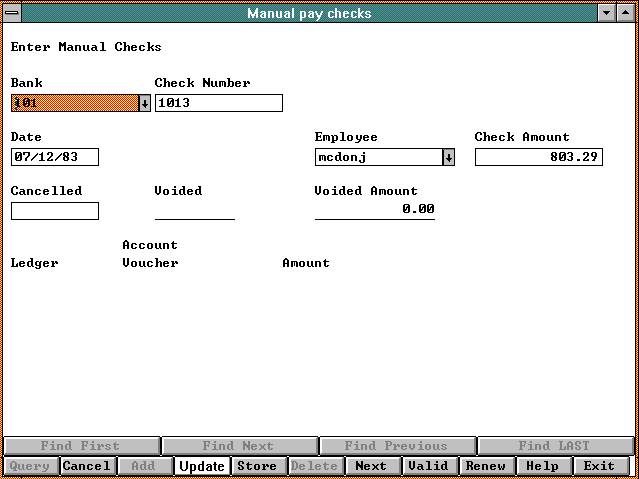Click the Employee field showing mcdonj

(x=378, y=157)
